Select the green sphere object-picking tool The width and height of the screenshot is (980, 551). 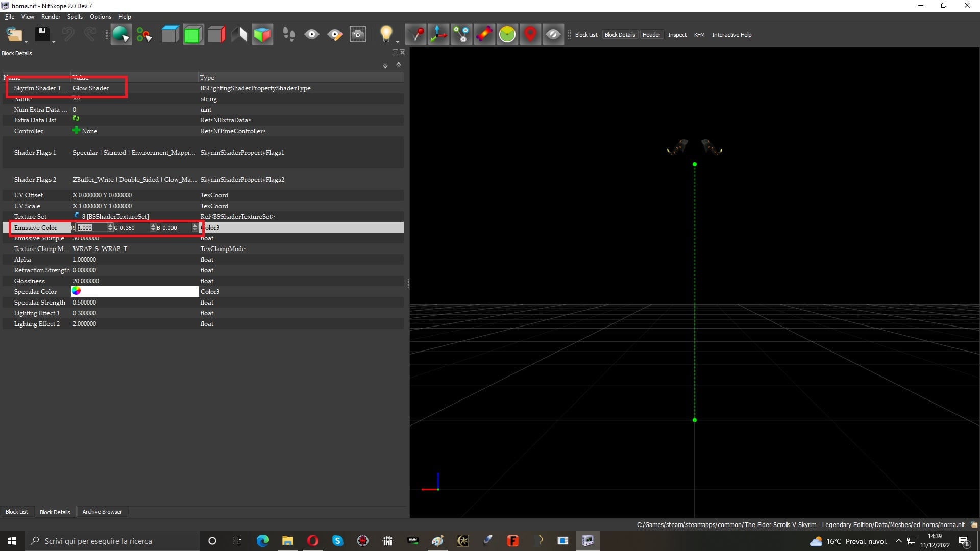(121, 35)
